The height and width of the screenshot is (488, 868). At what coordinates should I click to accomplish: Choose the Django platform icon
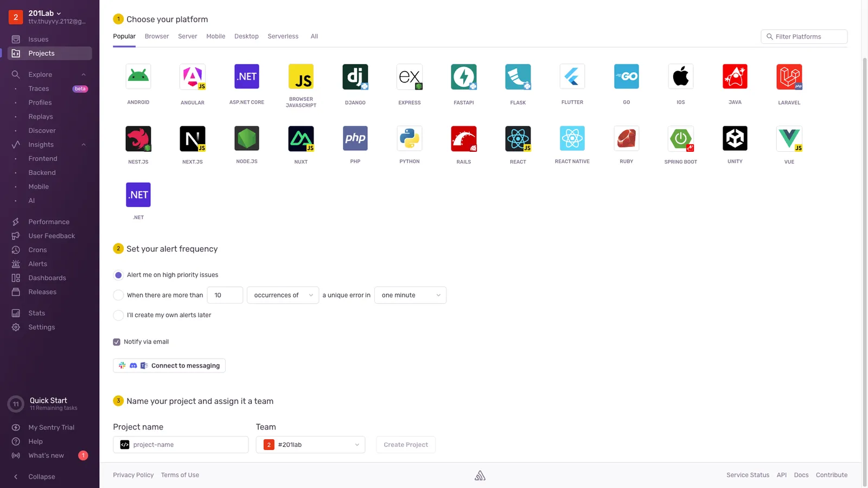pos(355,76)
